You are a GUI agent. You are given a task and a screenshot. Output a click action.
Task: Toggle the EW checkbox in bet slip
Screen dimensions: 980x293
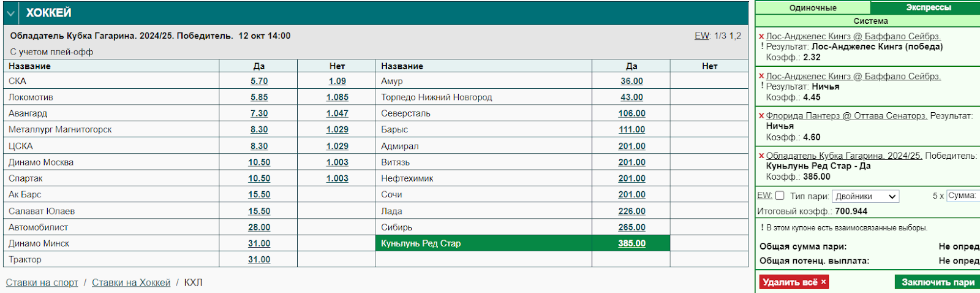pyautogui.click(x=780, y=196)
